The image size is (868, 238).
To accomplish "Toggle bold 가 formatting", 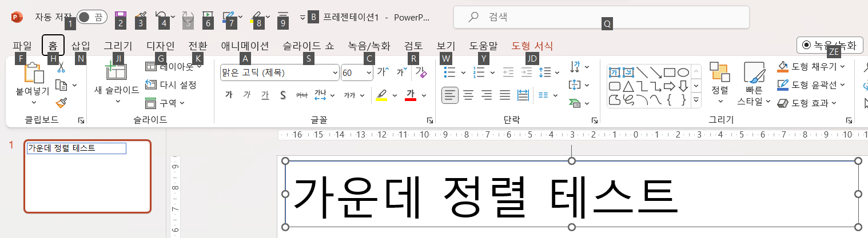I will [229, 95].
